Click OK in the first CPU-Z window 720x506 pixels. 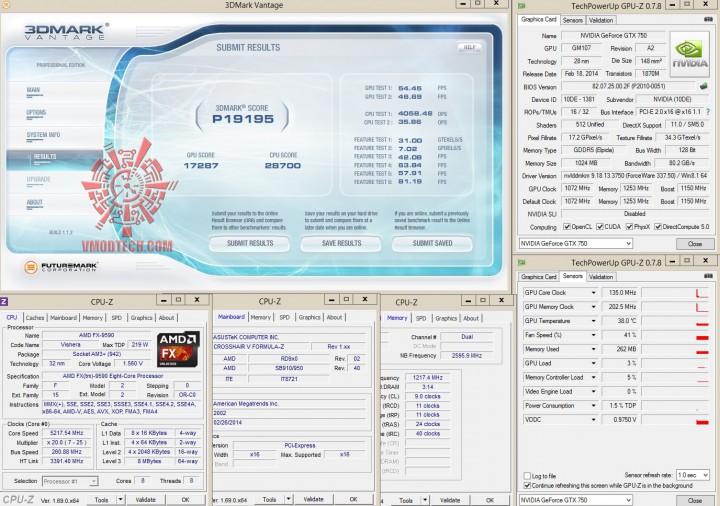pyautogui.click(x=185, y=500)
